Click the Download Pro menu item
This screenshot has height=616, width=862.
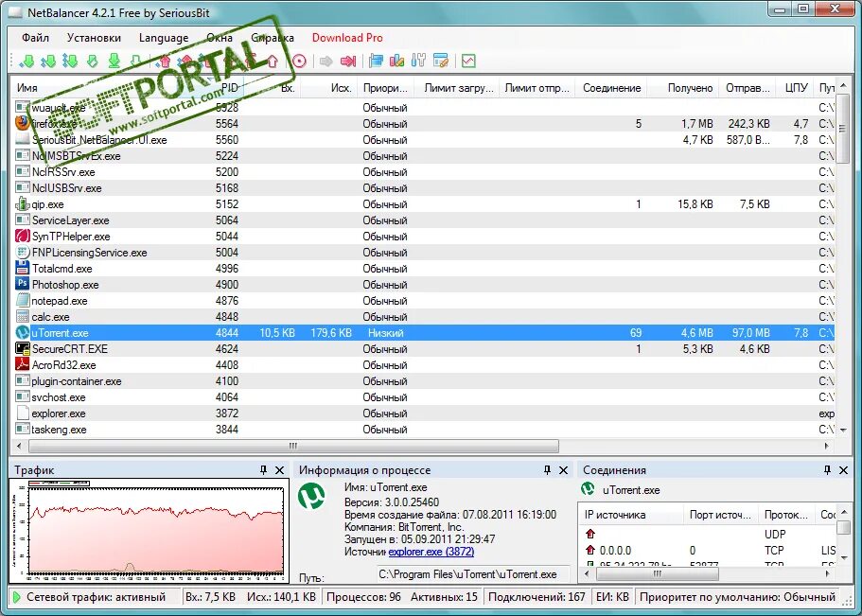pos(347,38)
